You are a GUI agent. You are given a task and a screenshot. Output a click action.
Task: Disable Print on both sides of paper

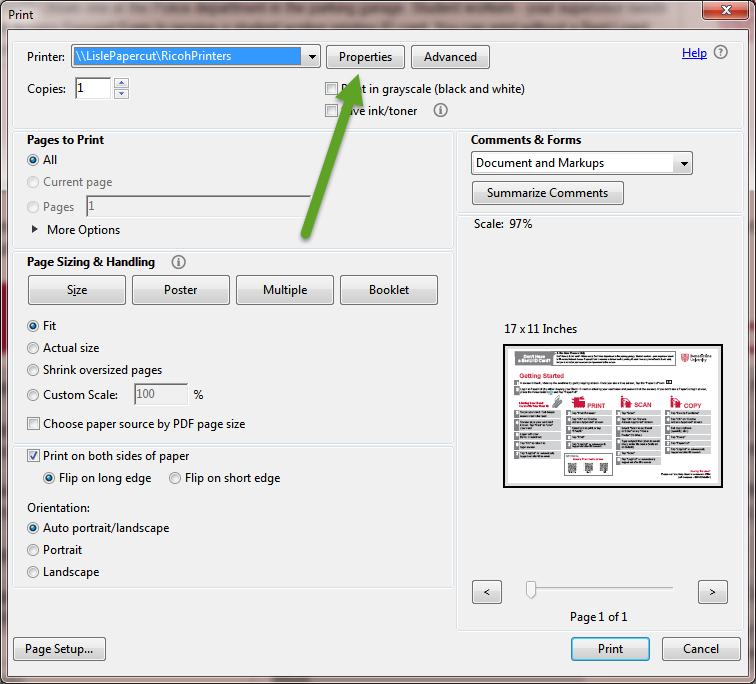pyautogui.click(x=34, y=456)
